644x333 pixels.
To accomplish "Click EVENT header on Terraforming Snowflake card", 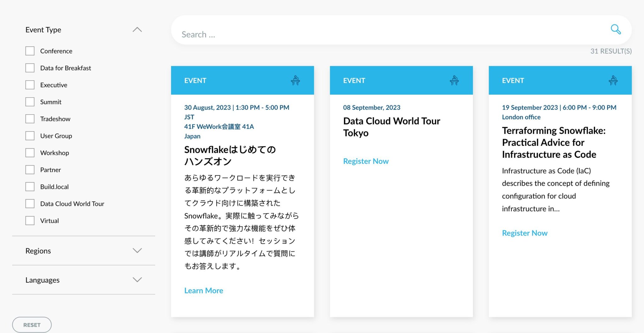I will (x=513, y=81).
